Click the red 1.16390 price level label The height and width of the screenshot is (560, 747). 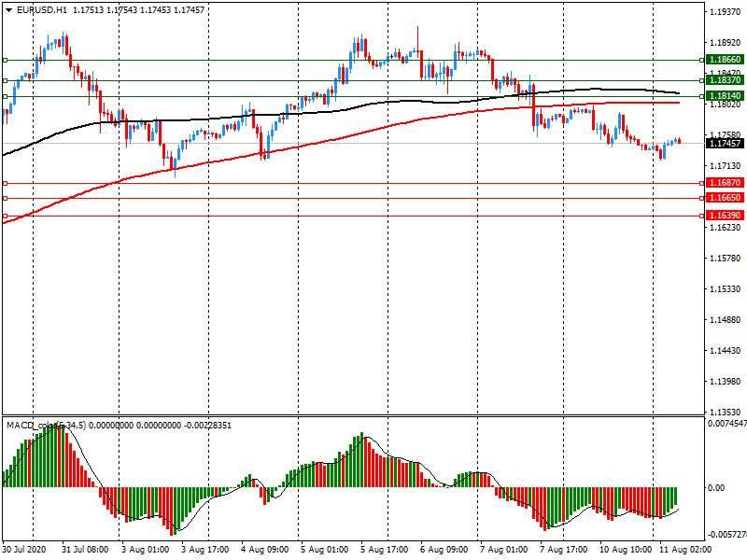tap(725, 216)
